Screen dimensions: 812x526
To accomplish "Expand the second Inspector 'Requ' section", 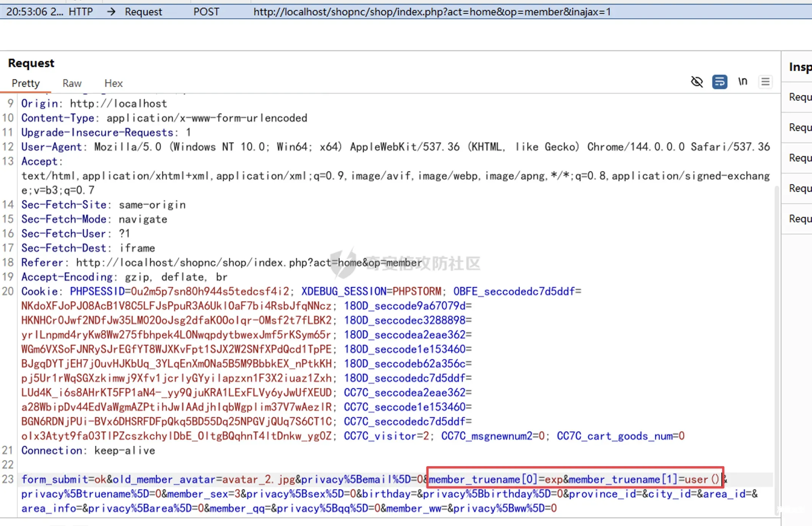I will (x=800, y=128).
